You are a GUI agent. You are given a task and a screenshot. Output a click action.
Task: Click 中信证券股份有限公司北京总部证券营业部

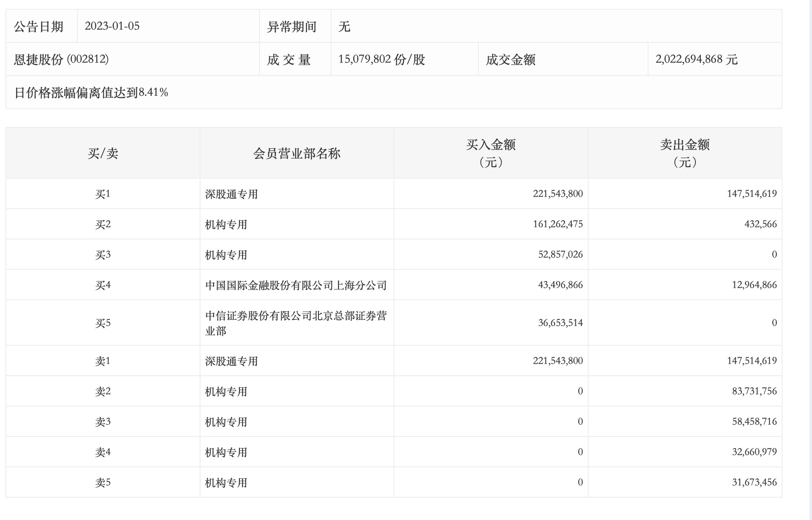(296, 323)
